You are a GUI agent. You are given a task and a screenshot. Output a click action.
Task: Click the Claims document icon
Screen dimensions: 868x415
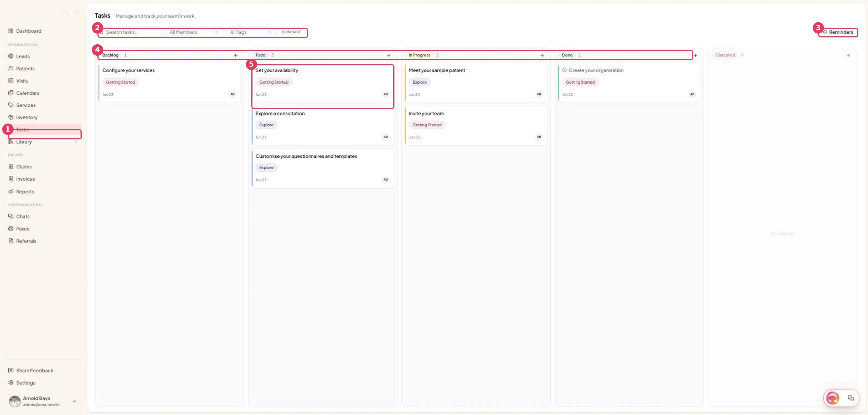tap(11, 166)
